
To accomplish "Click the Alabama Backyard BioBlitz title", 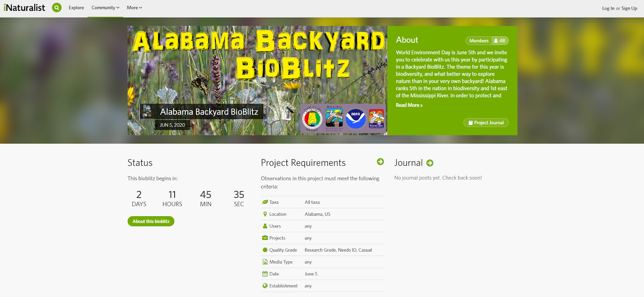I will (209, 112).
